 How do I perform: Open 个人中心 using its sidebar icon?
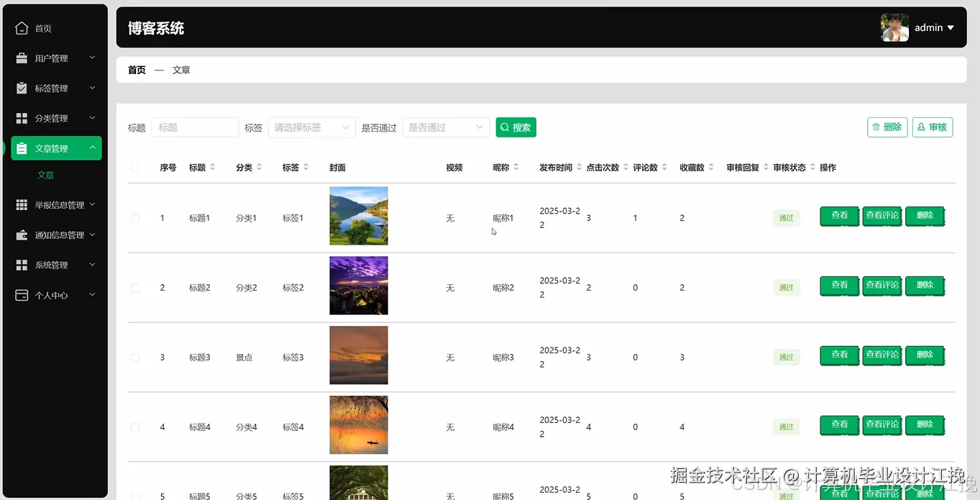(21, 294)
